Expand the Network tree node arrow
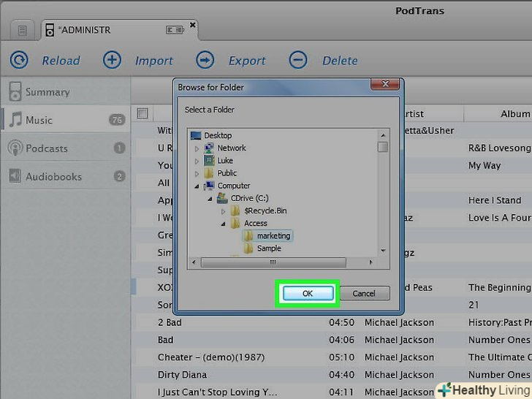Screen dimensions: 532x399 pyautogui.click(x=197, y=148)
